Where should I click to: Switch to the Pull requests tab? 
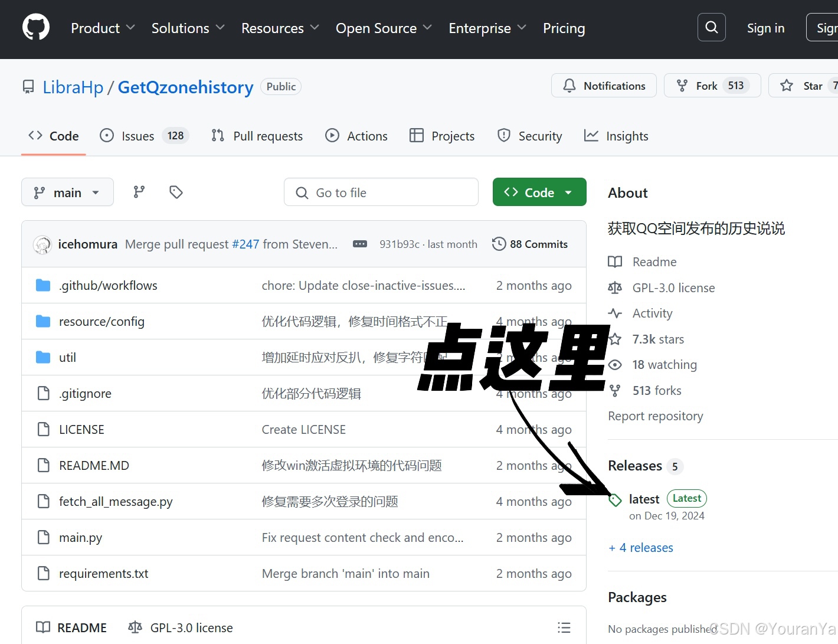pos(257,136)
